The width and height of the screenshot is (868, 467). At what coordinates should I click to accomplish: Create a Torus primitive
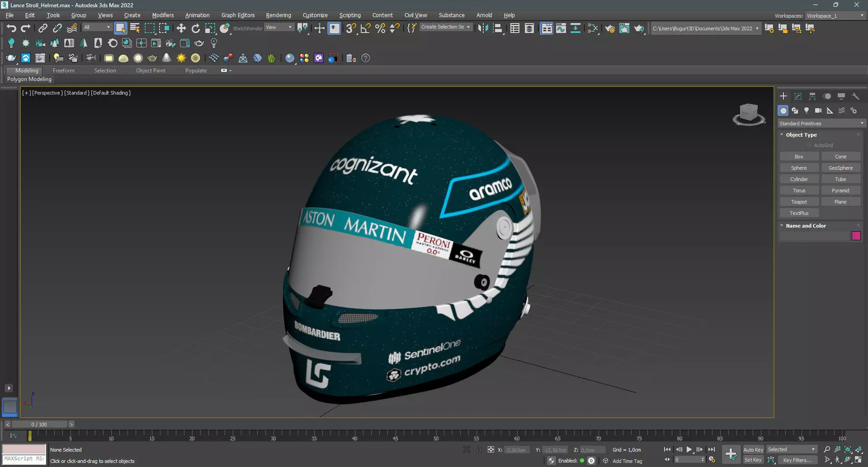click(799, 191)
